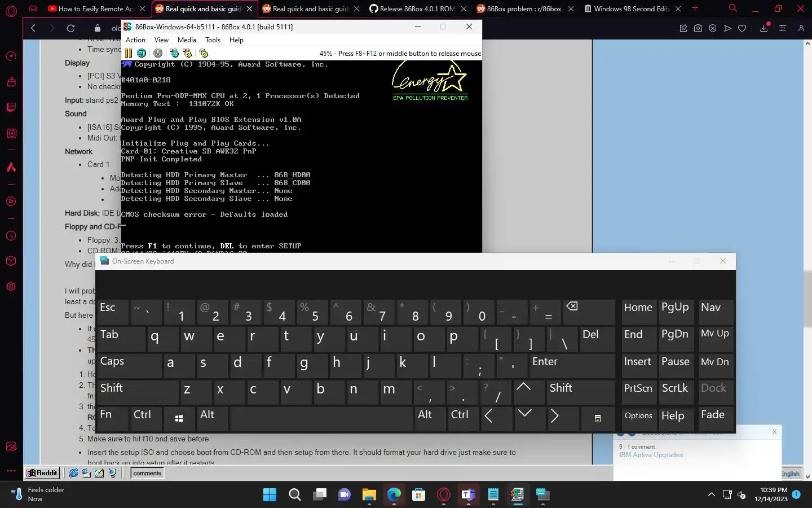Screen dimensions: 812x508
Task: Click the 86Box ACPI shutdown power icon
Action: coord(158,53)
